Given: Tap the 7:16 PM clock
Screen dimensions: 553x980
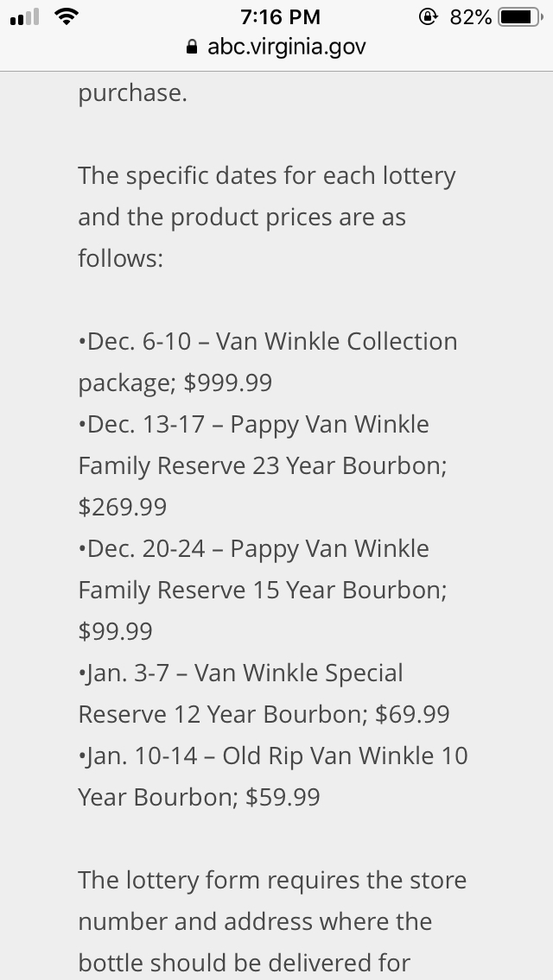Looking at the screenshot, I should [280, 17].
